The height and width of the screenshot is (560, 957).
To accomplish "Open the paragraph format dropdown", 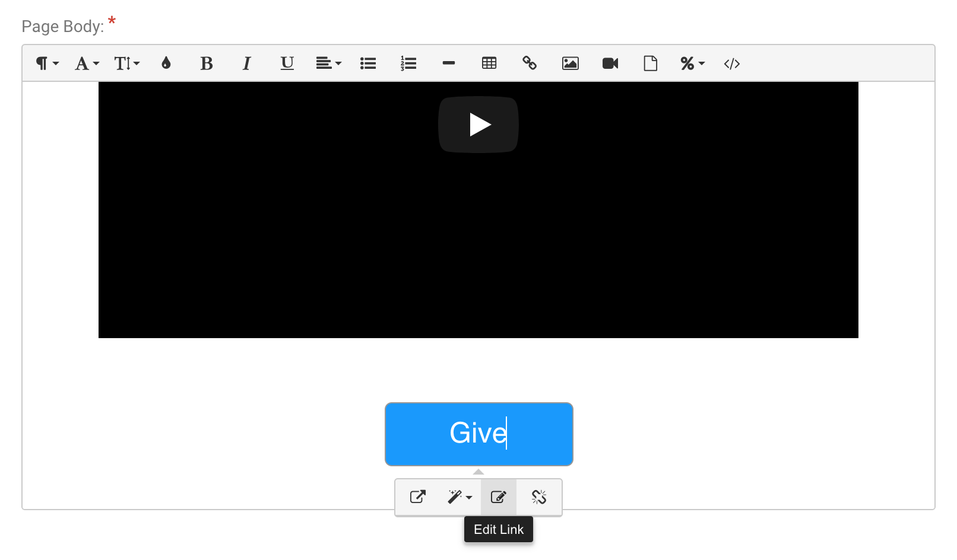I will (x=47, y=63).
